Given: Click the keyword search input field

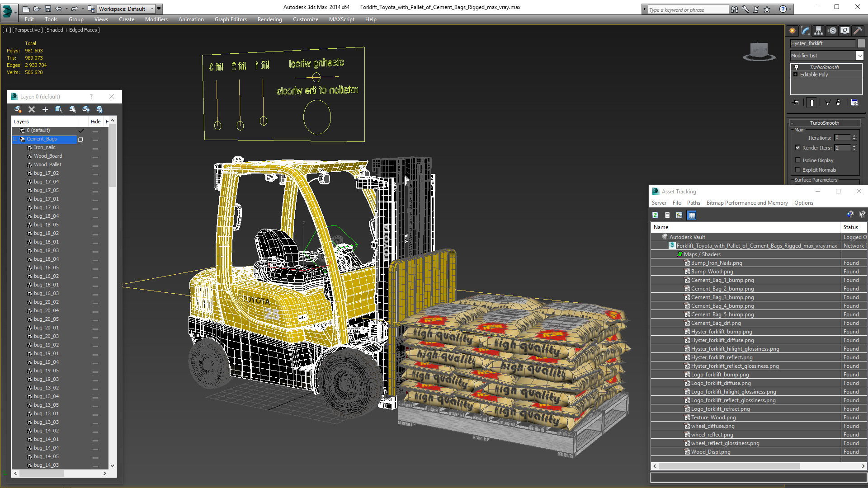Looking at the screenshot, I should [x=688, y=9].
